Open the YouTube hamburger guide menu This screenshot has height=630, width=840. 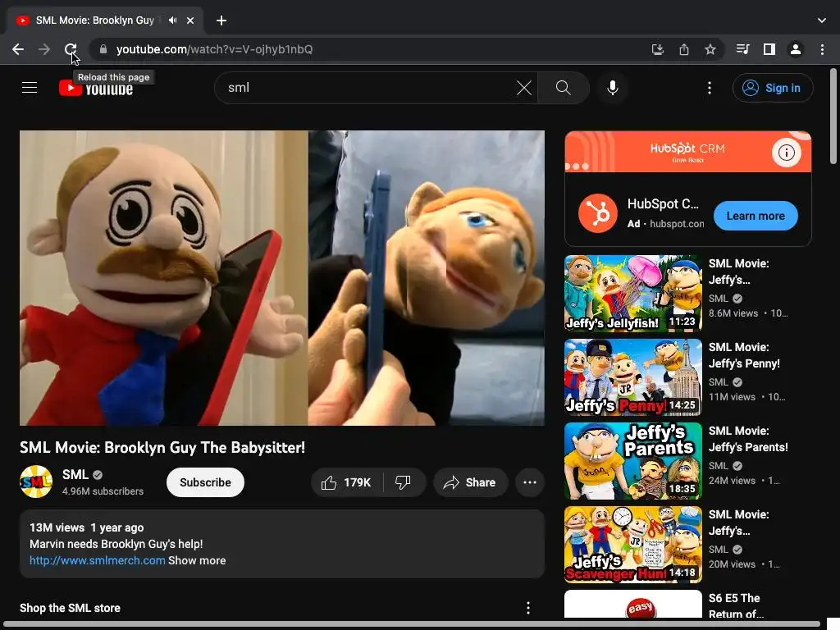pyautogui.click(x=30, y=88)
